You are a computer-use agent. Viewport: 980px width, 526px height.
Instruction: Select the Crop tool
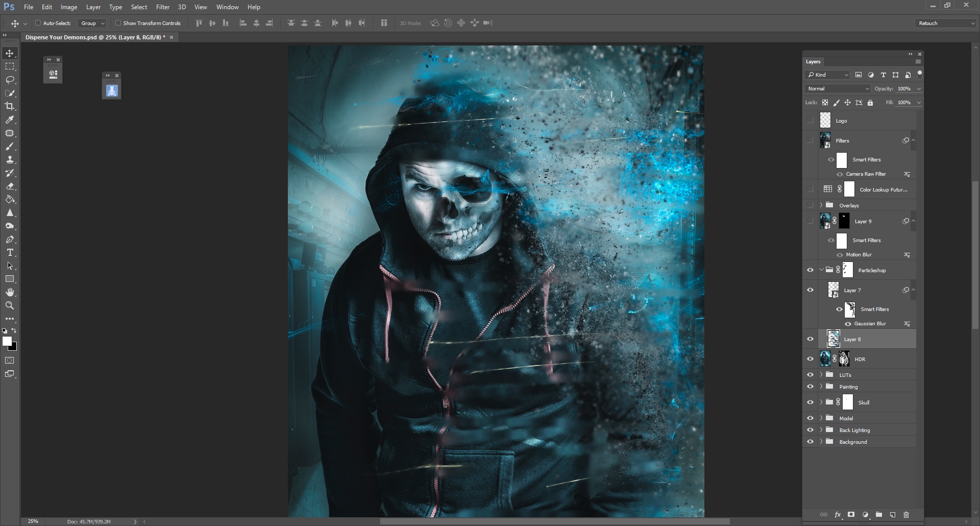10,106
